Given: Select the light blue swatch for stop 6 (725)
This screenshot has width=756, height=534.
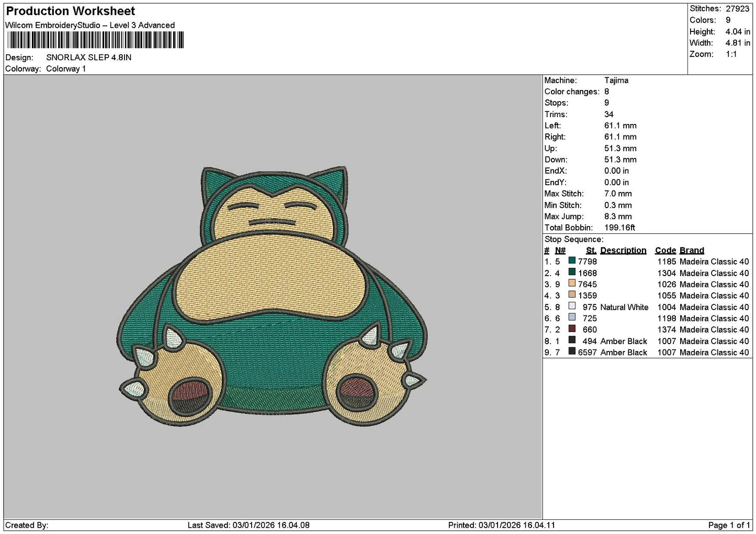Looking at the screenshot, I should [572, 318].
